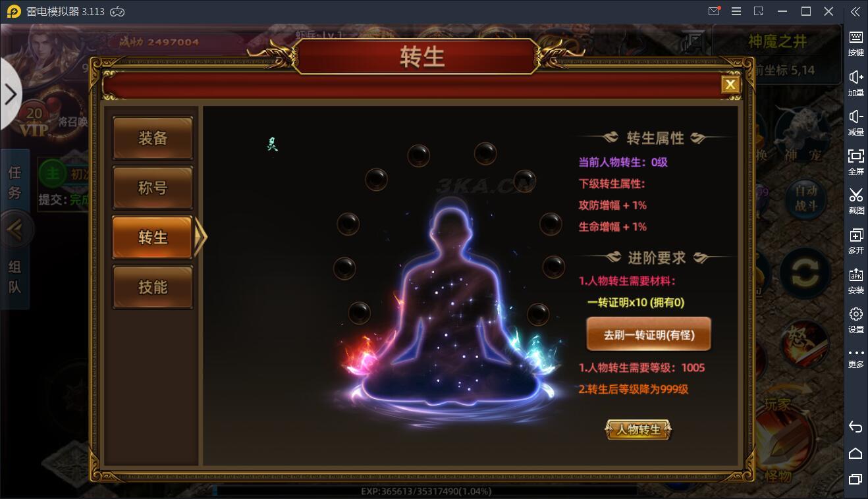868x499 pixels.
Task: Open the emulator hamburger menu
Action: [736, 11]
